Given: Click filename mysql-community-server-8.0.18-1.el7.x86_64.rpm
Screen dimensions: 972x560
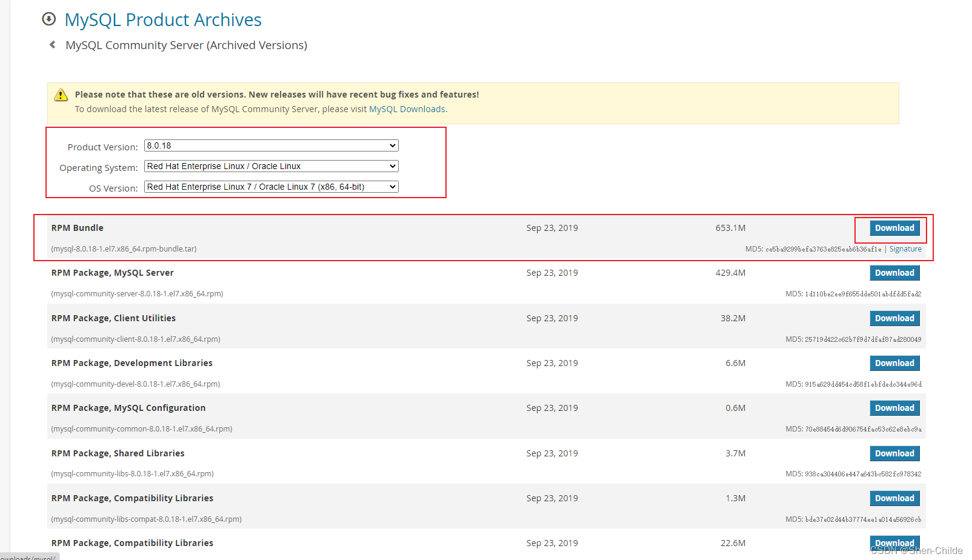Looking at the screenshot, I should pyautogui.click(x=137, y=294).
